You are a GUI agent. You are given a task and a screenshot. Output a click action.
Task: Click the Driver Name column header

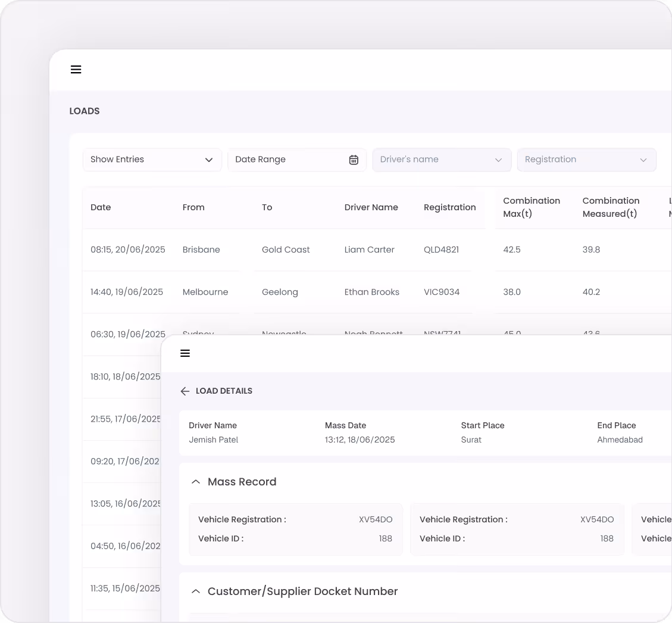371,207
